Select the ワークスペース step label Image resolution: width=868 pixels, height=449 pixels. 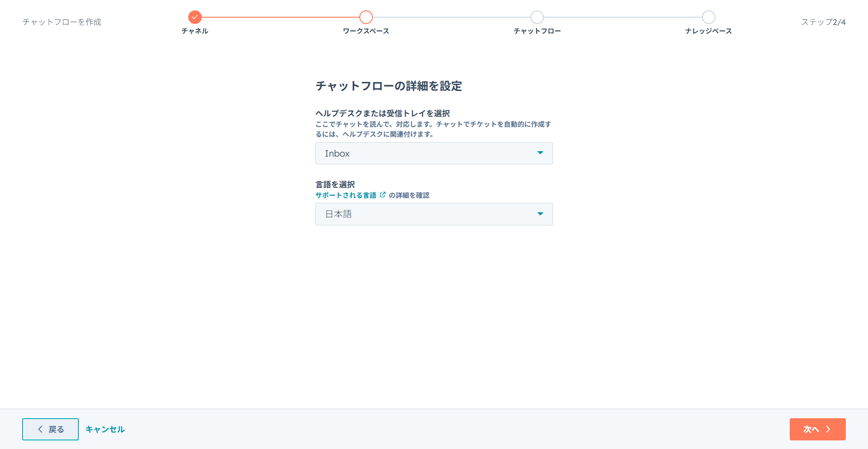366,31
